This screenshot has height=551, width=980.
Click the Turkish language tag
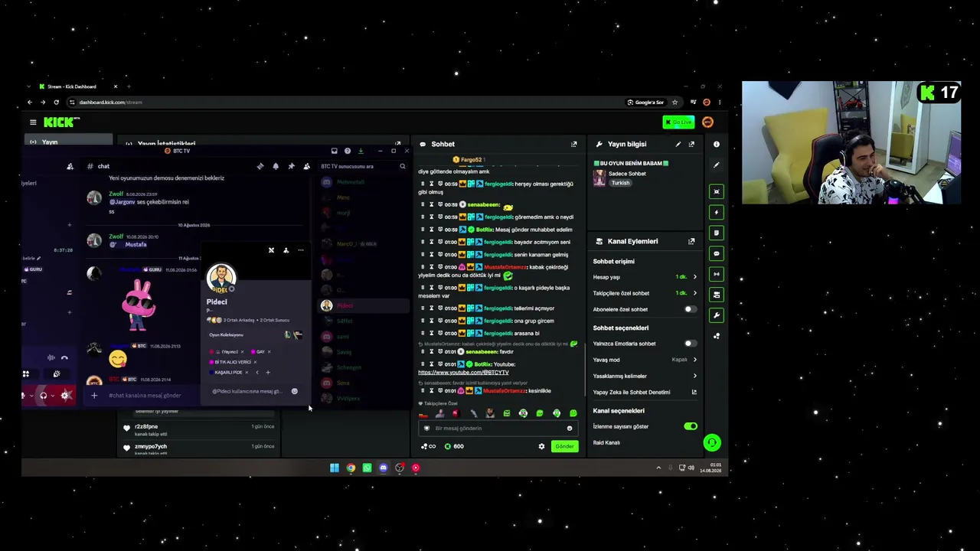(620, 183)
